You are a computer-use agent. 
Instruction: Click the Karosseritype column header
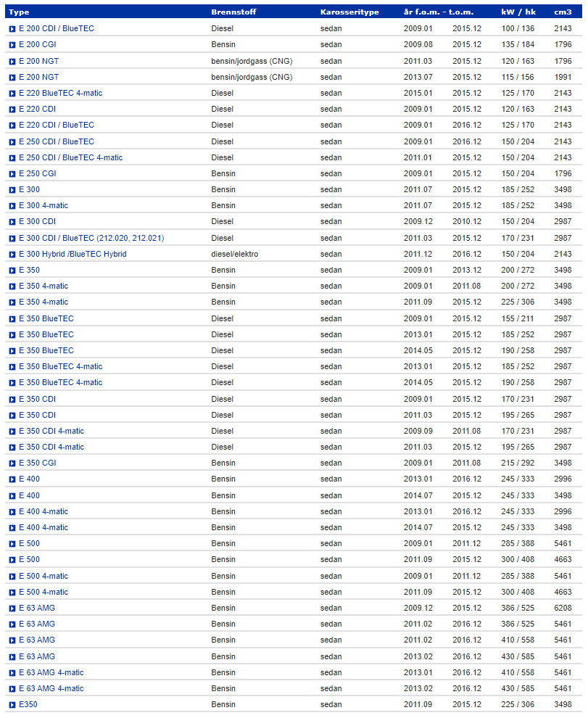tap(349, 12)
